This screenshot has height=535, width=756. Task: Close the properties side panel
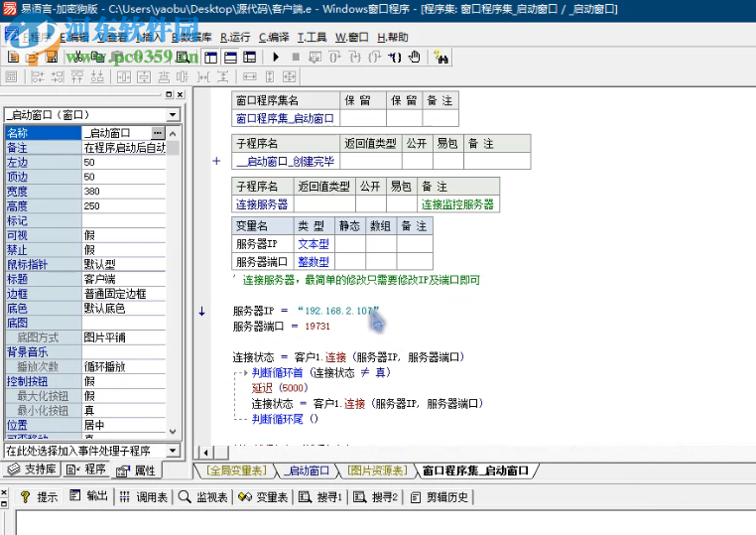[x=180, y=94]
